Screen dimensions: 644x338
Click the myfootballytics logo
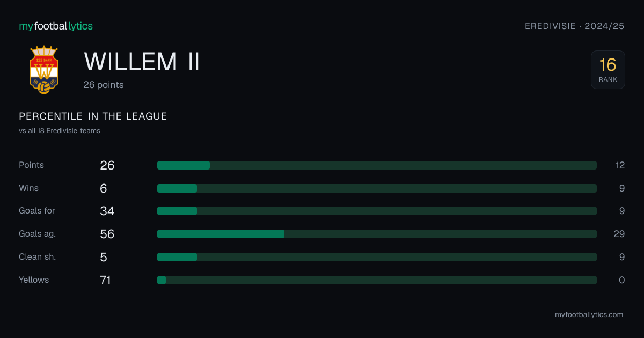[56, 26]
